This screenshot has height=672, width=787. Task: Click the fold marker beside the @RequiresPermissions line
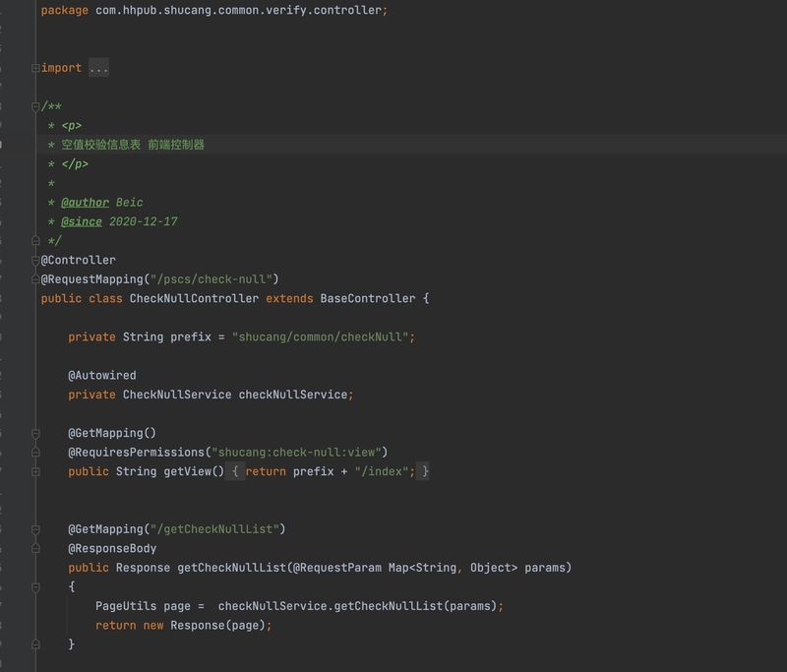click(x=35, y=453)
